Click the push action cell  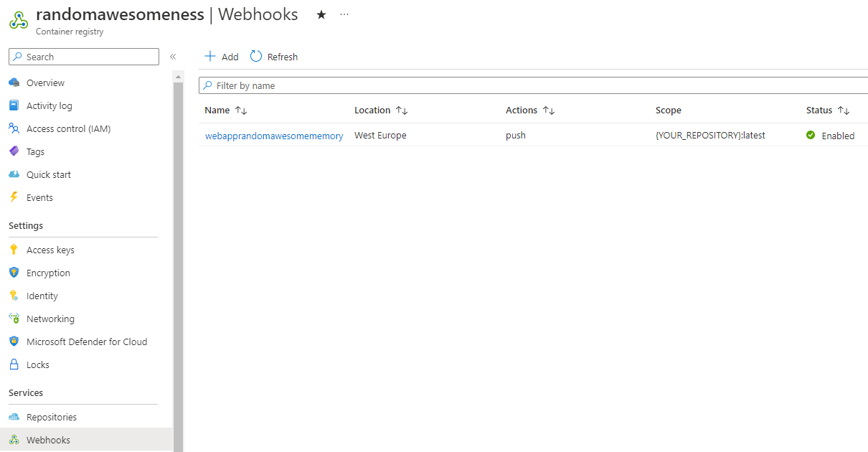(516, 135)
